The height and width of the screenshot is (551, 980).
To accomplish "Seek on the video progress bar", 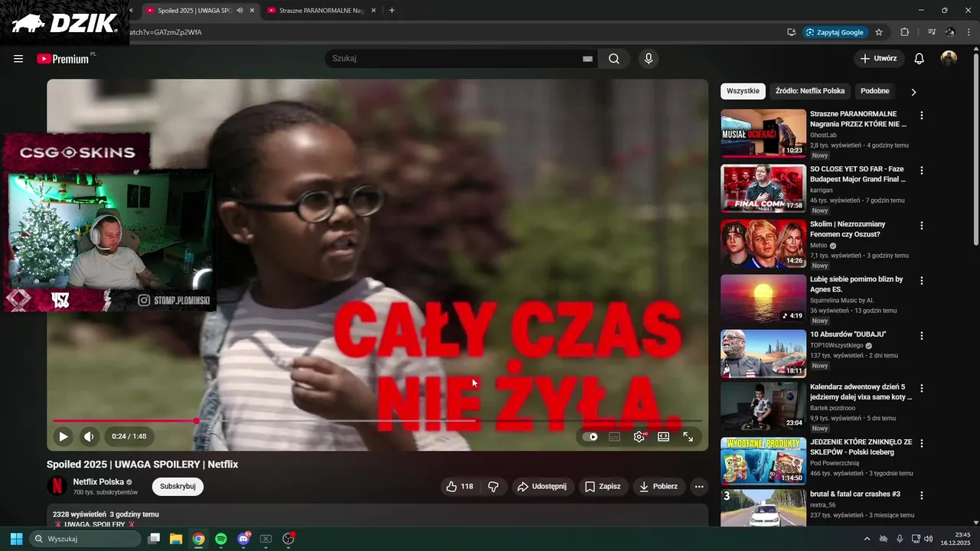I will click(x=377, y=421).
